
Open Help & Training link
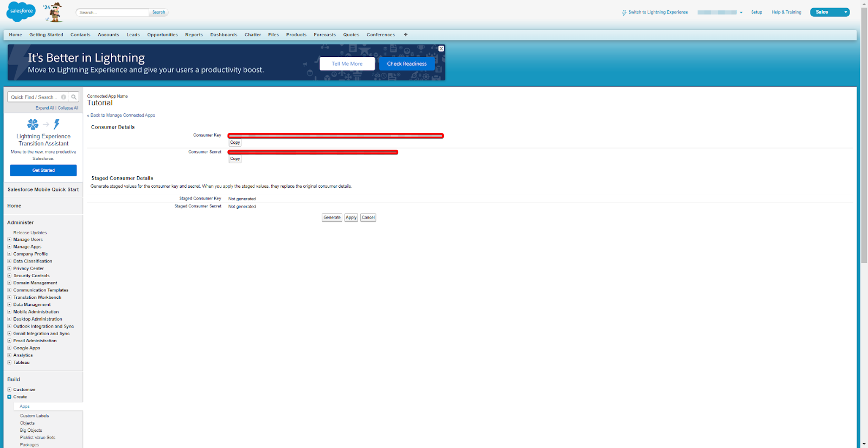coord(787,12)
